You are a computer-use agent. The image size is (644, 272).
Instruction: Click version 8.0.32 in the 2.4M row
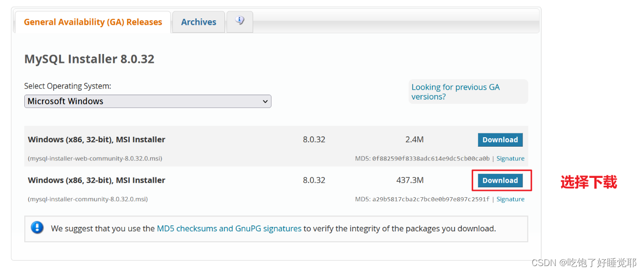point(314,140)
